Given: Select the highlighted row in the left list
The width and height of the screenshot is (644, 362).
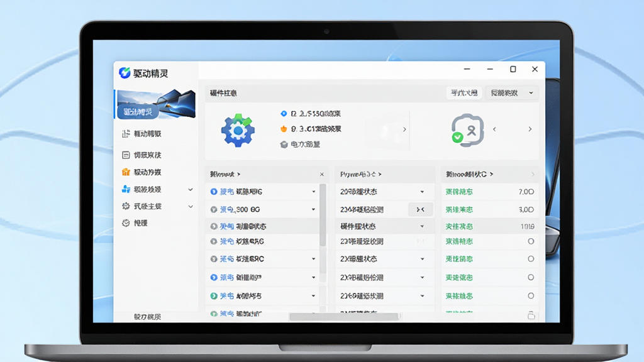Looking at the screenshot, I should [x=262, y=226].
